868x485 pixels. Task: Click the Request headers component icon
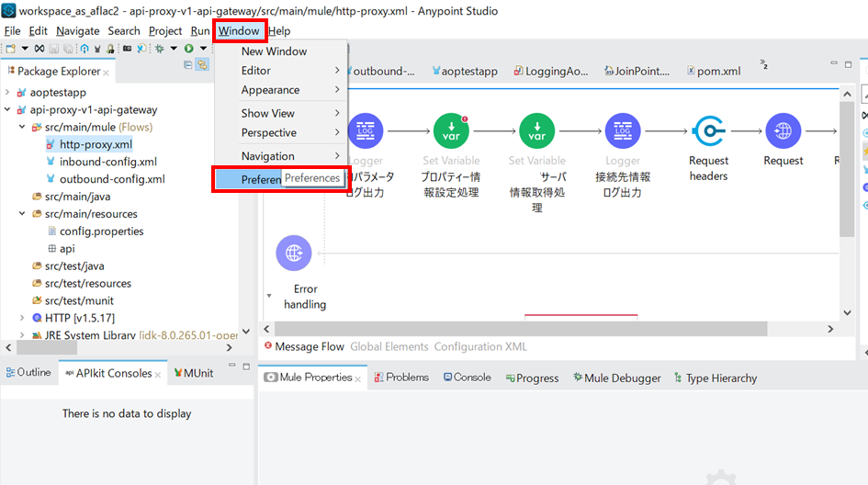(709, 132)
